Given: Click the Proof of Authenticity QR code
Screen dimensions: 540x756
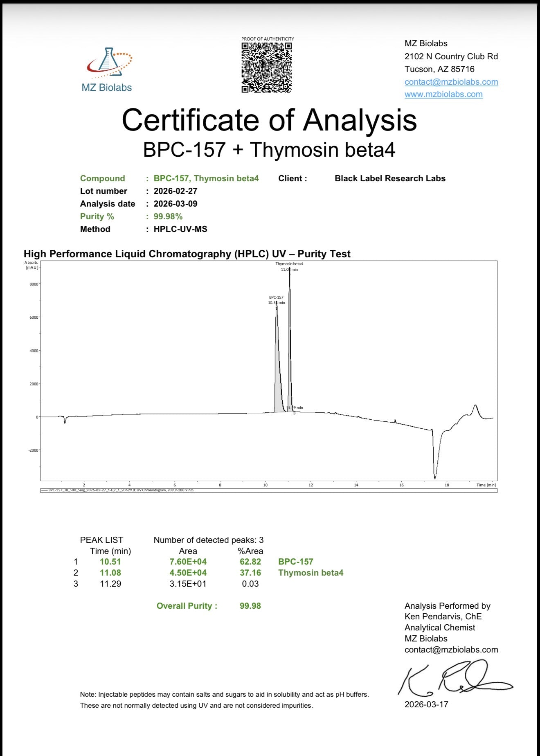Looking at the screenshot, I should [266, 67].
